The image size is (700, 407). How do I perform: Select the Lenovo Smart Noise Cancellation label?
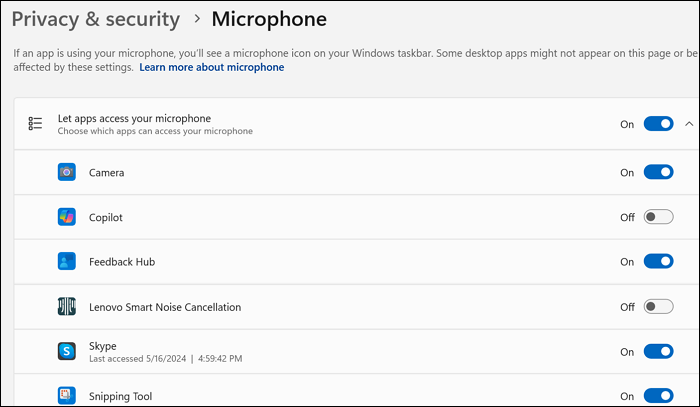165,307
